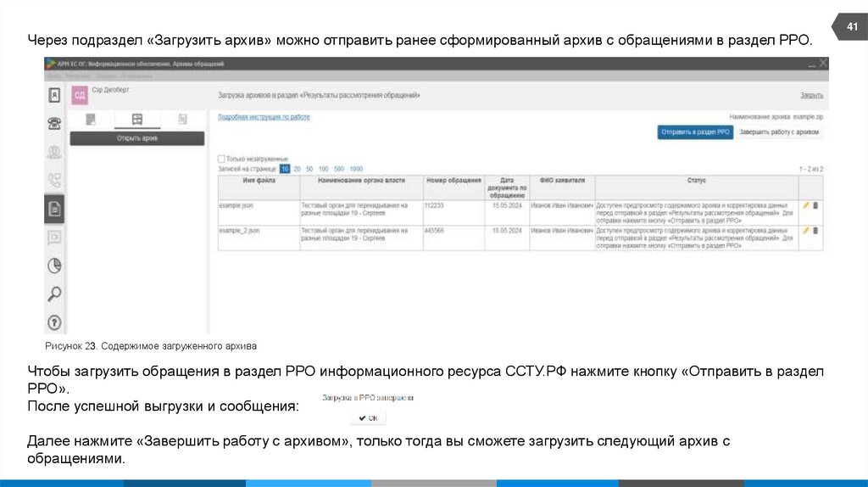Switch to the first panel tab icon
This screenshot has width=868, height=487.
point(91,119)
